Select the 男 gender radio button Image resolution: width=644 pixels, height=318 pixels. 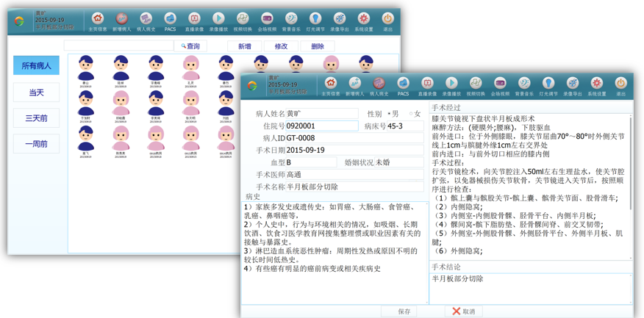coord(390,114)
